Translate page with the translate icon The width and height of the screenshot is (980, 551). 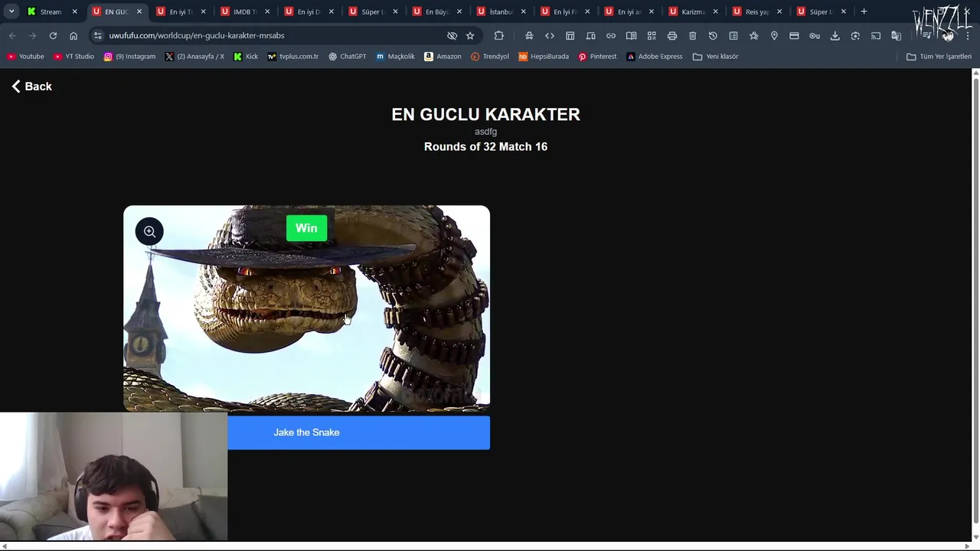click(896, 35)
